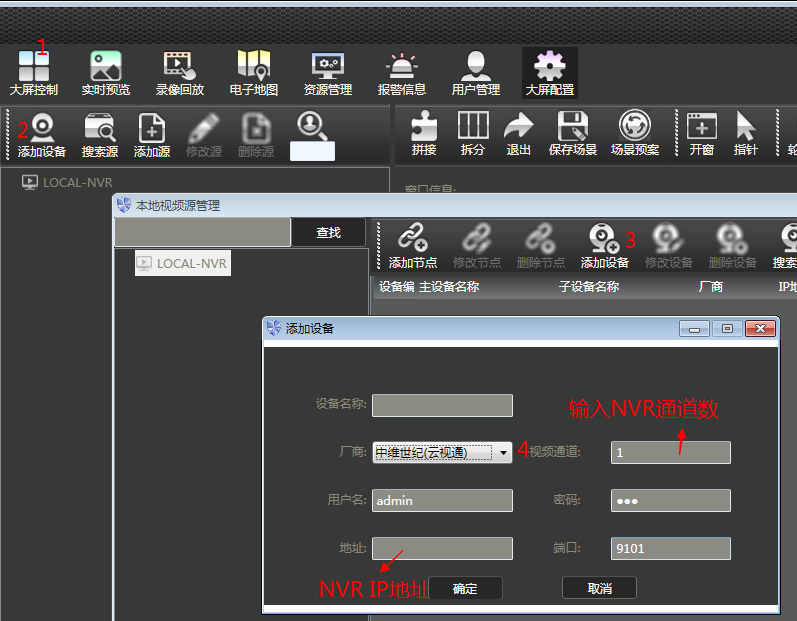Switch to 实时预览 live preview
Viewport: 797px width, 621px height.
pos(106,73)
